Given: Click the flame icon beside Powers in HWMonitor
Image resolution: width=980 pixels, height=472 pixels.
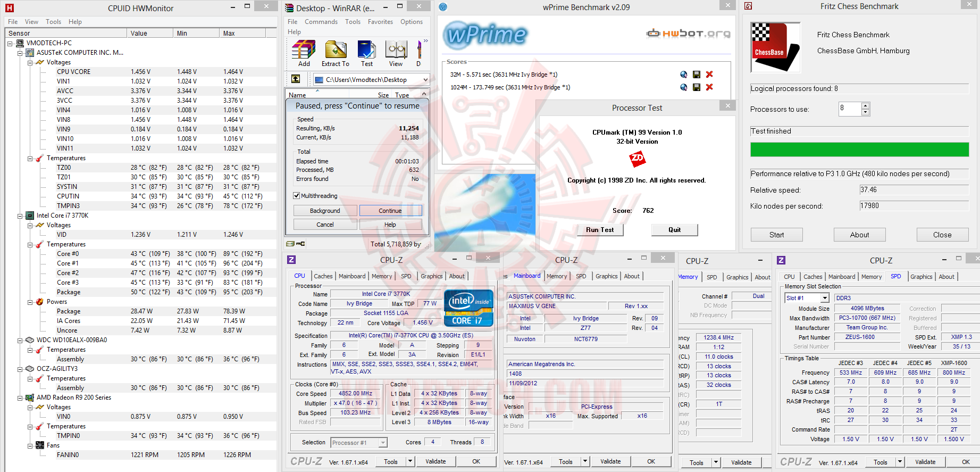Looking at the screenshot, I should point(40,302).
